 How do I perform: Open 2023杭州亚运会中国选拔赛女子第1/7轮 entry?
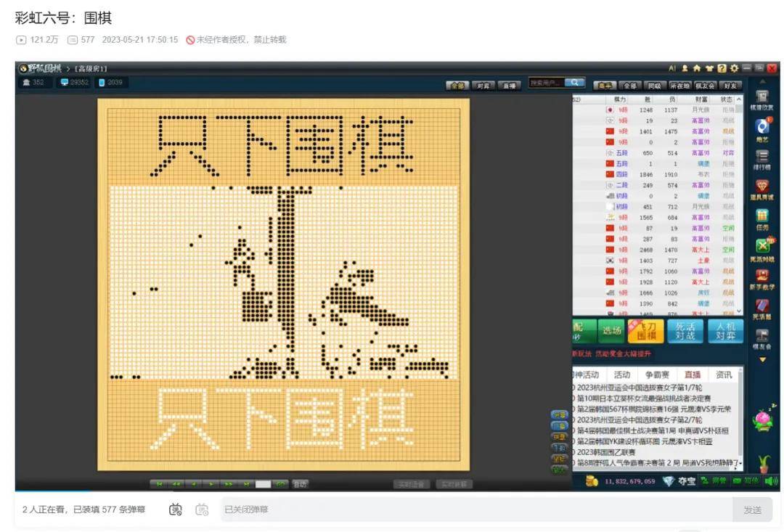(639, 388)
